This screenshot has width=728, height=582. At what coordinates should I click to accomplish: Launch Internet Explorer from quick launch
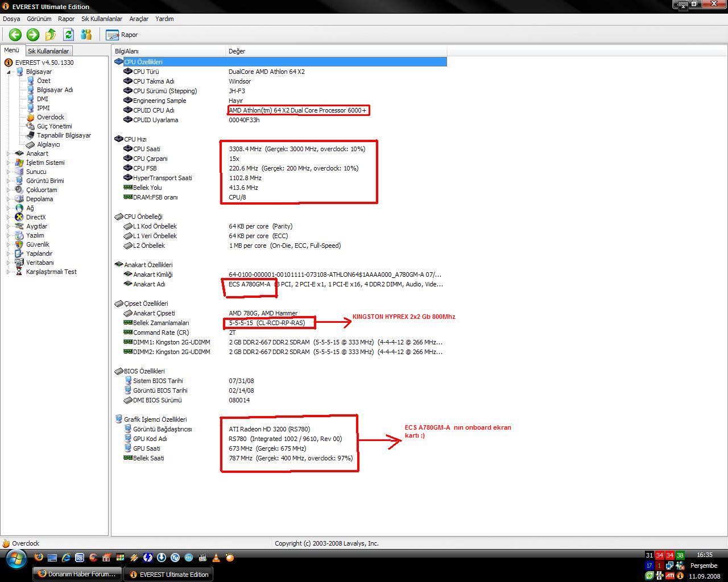point(66,558)
